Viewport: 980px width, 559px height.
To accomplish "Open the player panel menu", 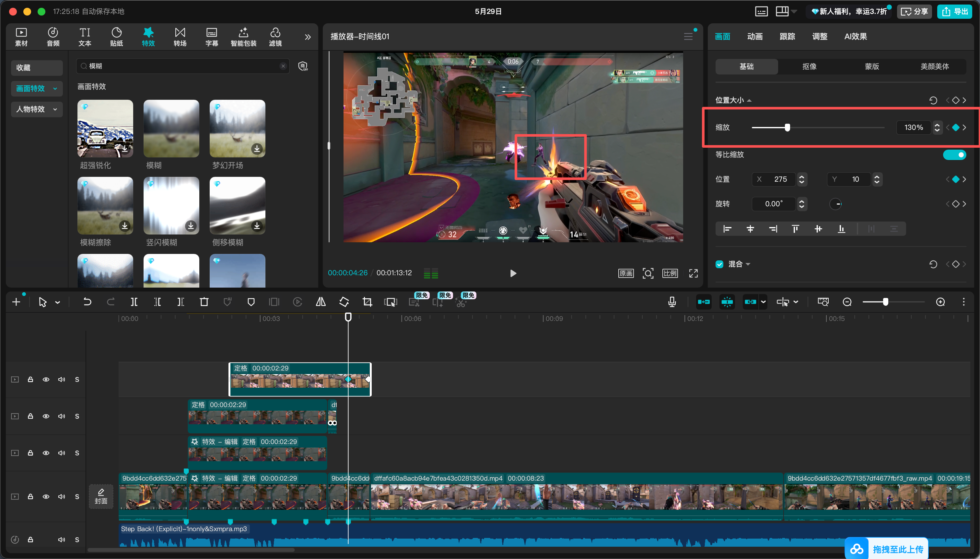I will 688,37.
